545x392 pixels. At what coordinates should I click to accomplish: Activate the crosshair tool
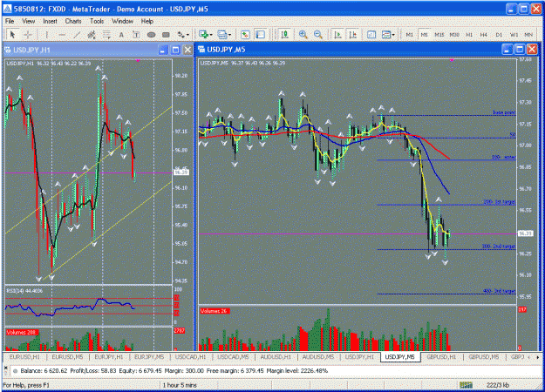(x=28, y=34)
